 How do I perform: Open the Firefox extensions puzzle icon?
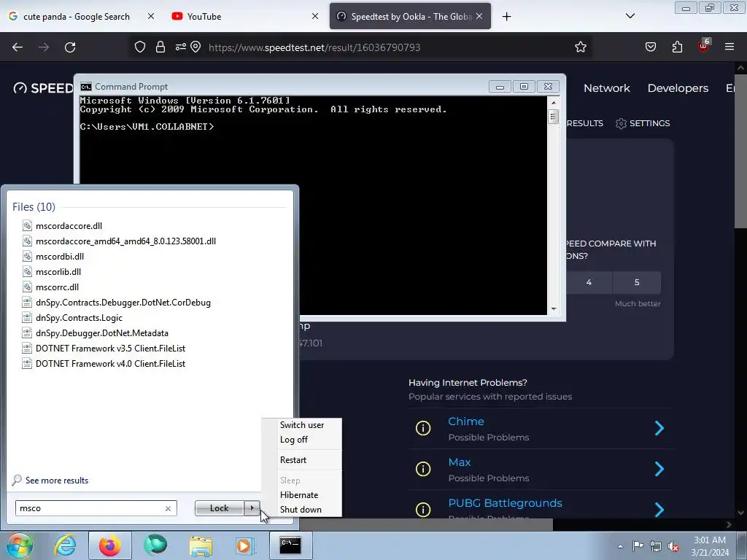677,47
